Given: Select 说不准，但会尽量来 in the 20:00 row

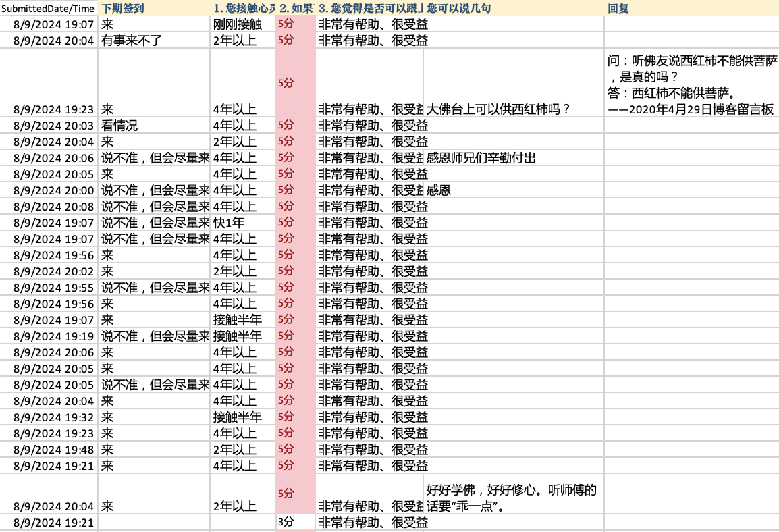Looking at the screenshot, I should point(155,191).
